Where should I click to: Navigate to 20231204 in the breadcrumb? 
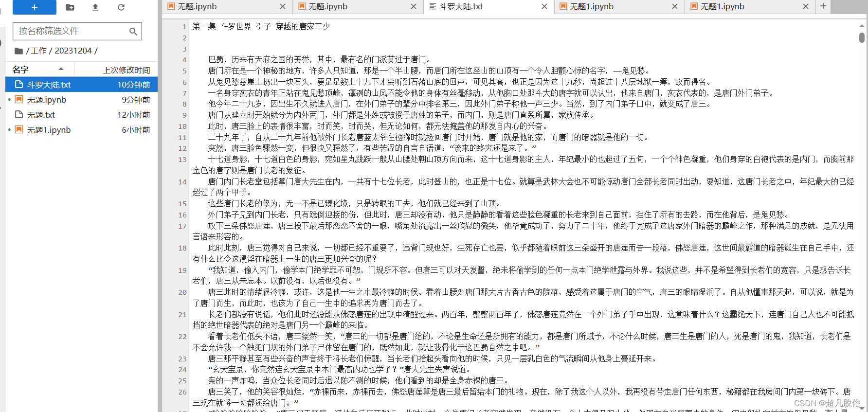73,51
